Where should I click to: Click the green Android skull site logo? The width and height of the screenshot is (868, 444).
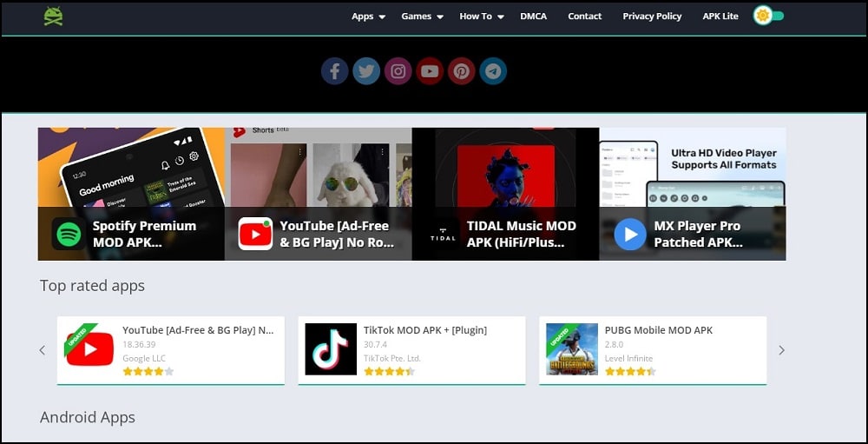click(x=53, y=17)
